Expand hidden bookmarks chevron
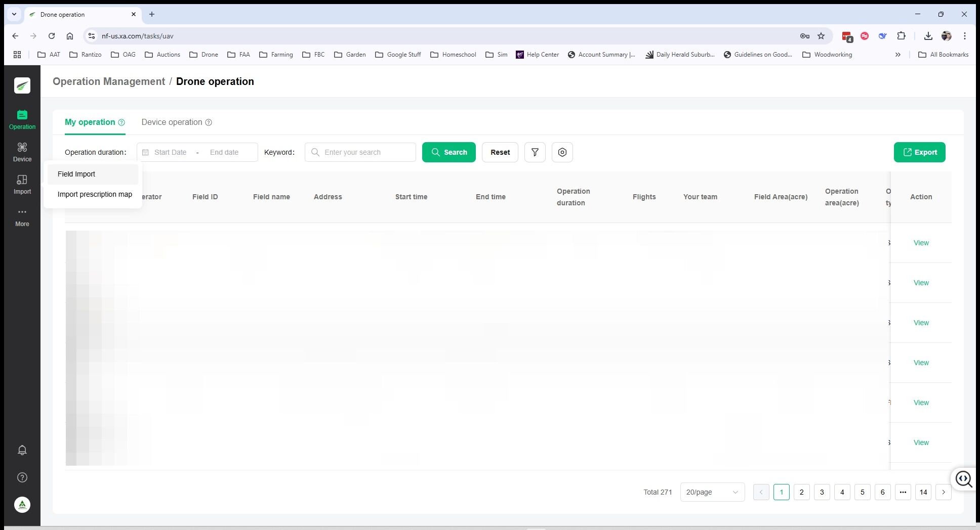Screen dimensions: 980x530 click(898, 55)
